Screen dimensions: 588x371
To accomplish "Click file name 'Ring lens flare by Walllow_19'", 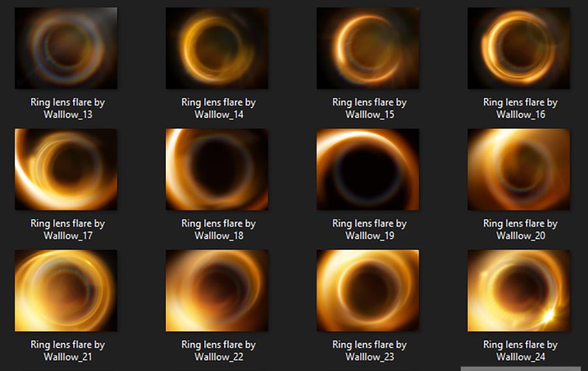I will (x=370, y=229).
